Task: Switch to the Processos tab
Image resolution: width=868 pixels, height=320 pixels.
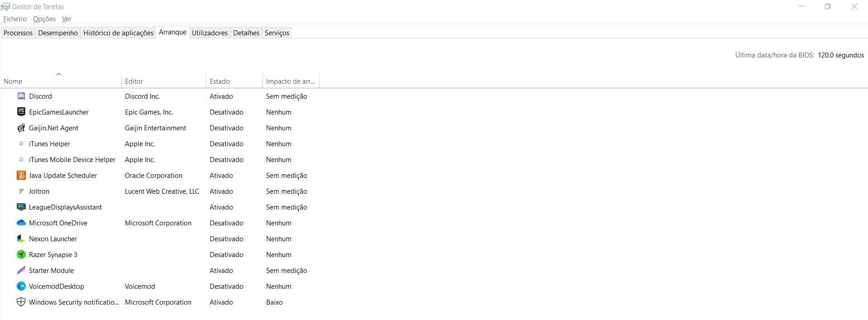Action: (18, 33)
